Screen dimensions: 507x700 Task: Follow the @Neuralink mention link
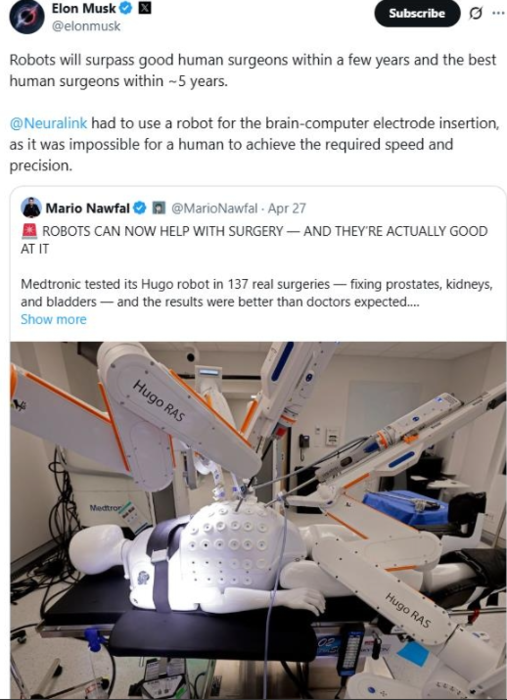[x=48, y=123]
